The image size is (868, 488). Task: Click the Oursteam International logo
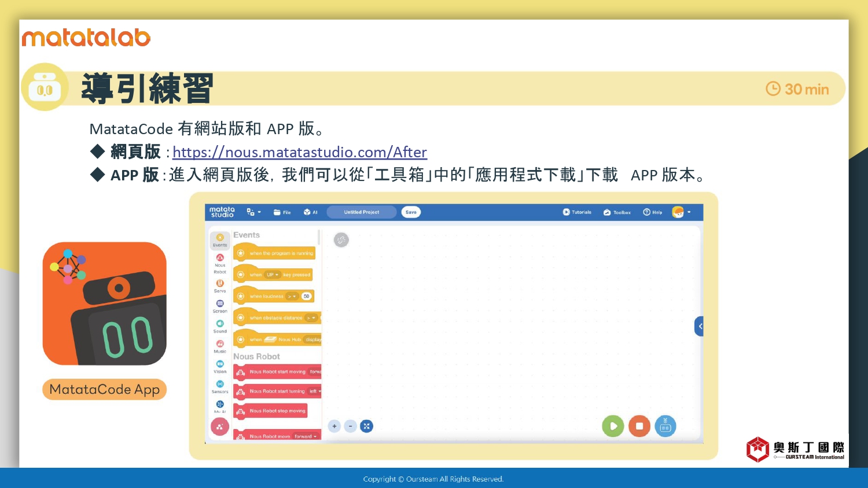(795, 449)
